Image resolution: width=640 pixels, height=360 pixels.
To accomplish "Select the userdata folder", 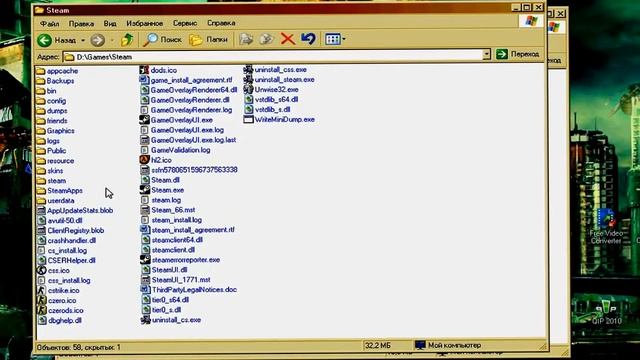I will coord(55,201).
